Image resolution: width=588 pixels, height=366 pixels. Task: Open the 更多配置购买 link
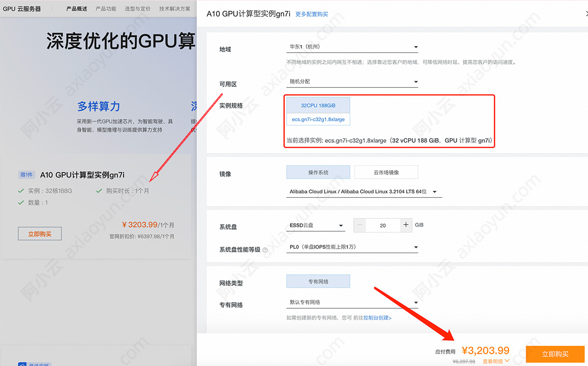tap(312, 14)
